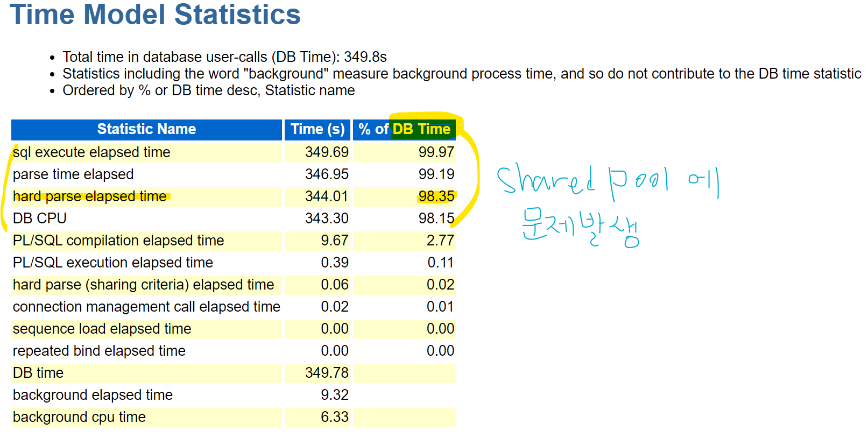The width and height of the screenshot is (868, 444).
Task: Select the sql execute elapsed time row
Action: click(234, 152)
